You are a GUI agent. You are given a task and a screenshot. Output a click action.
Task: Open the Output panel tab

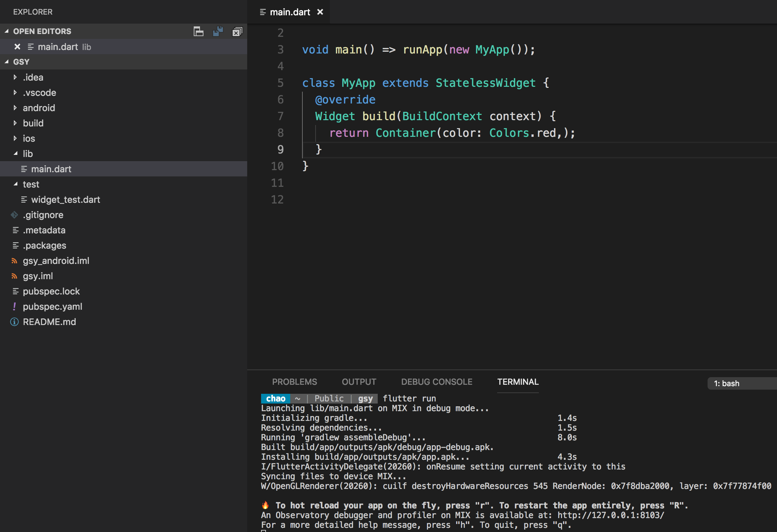(359, 382)
